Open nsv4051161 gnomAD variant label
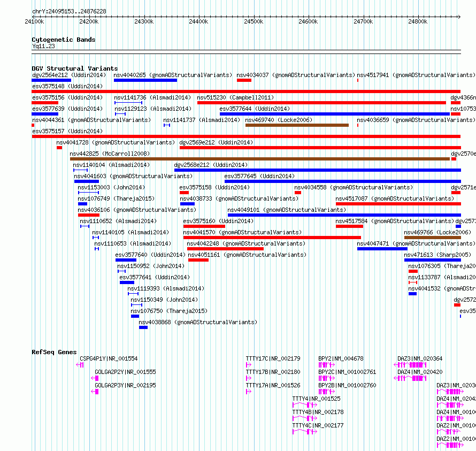 247,255
